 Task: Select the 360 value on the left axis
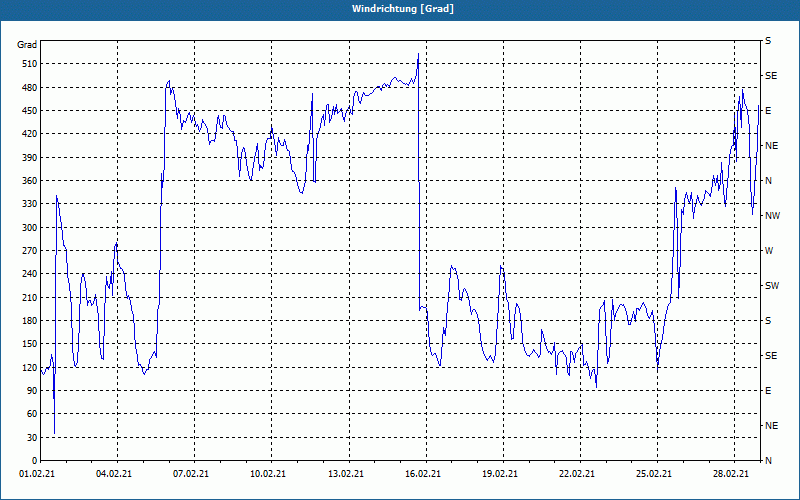(x=29, y=181)
